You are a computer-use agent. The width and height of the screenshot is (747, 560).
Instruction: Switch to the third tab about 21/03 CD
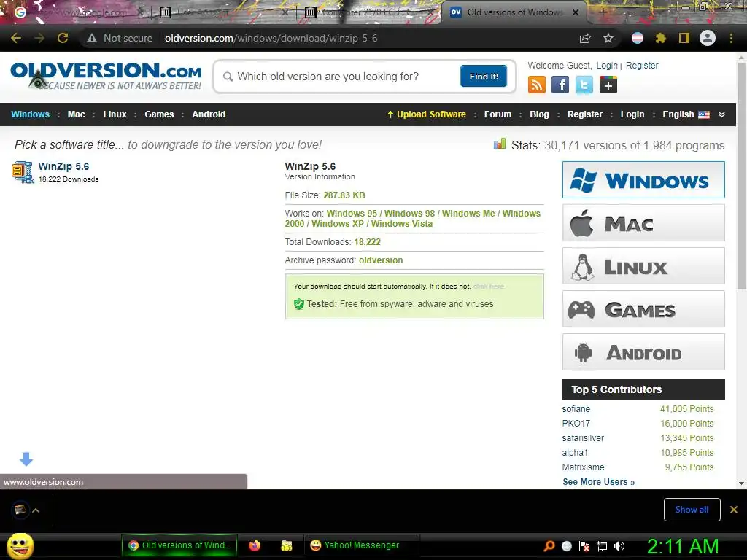coord(369,12)
